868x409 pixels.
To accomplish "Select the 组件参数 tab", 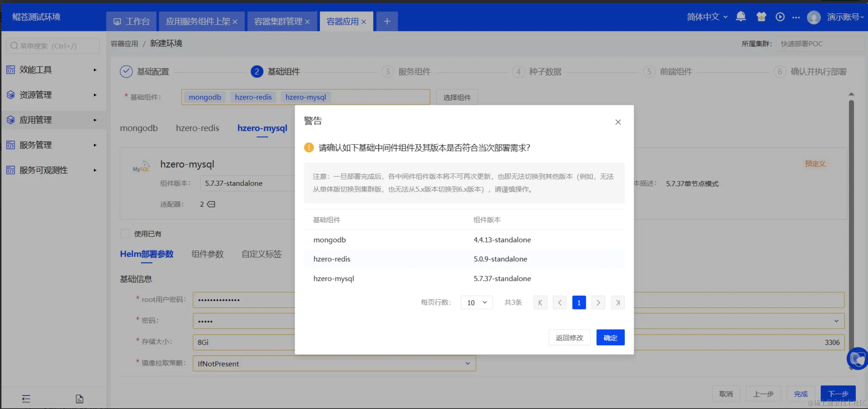I will [x=207, y=254].
